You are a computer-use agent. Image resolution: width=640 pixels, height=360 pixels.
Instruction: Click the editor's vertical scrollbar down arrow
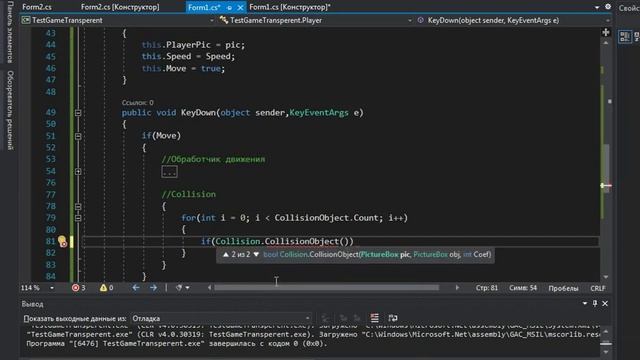[x=606, y=277]
